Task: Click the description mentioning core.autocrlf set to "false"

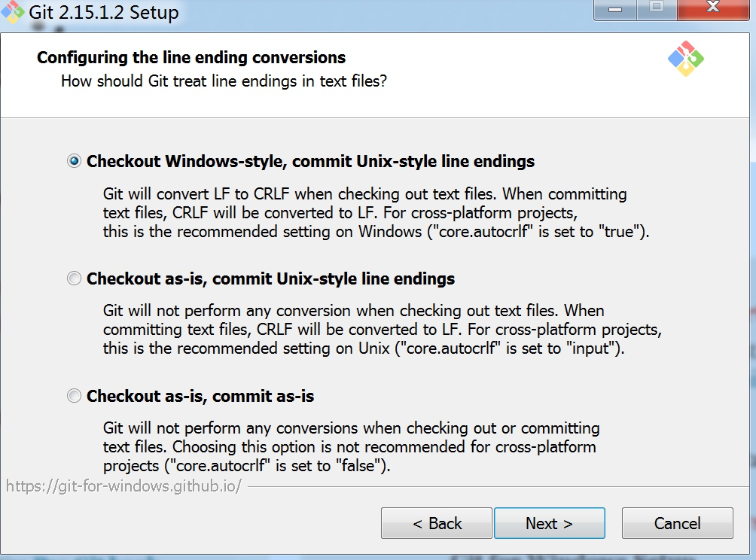Action: (x=352, y=447)
